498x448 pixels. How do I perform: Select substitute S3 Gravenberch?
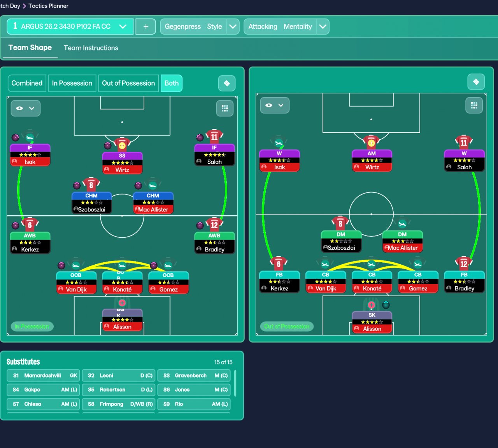pos(194,376)
